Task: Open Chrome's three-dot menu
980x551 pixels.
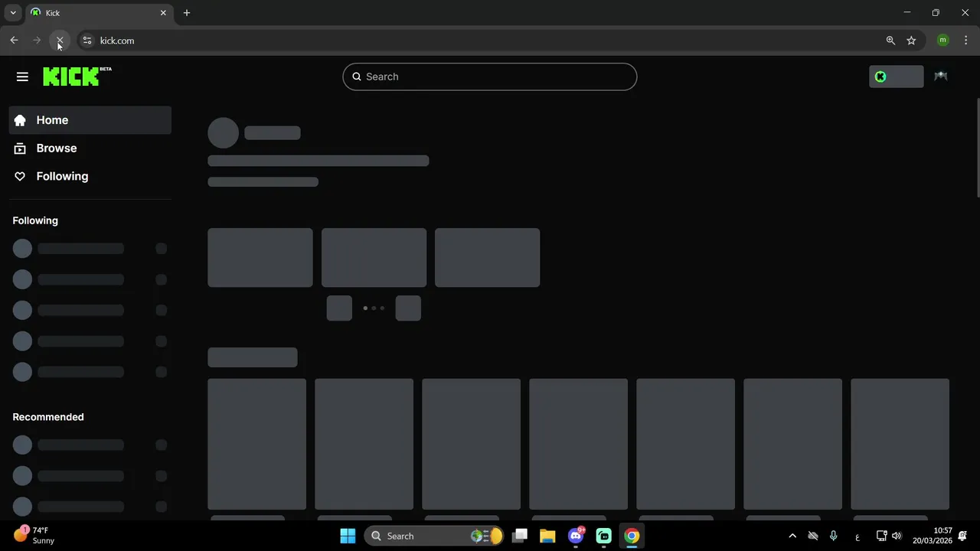Action: 965,41
